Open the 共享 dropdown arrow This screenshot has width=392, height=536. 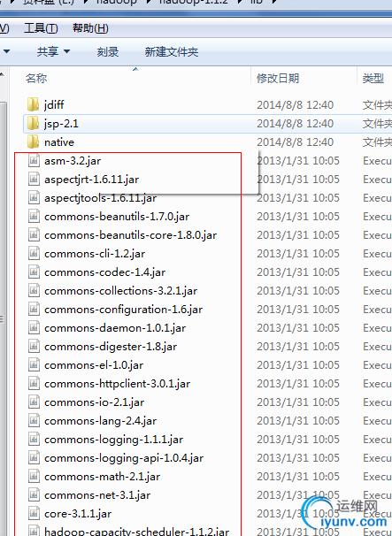point(67,51)
